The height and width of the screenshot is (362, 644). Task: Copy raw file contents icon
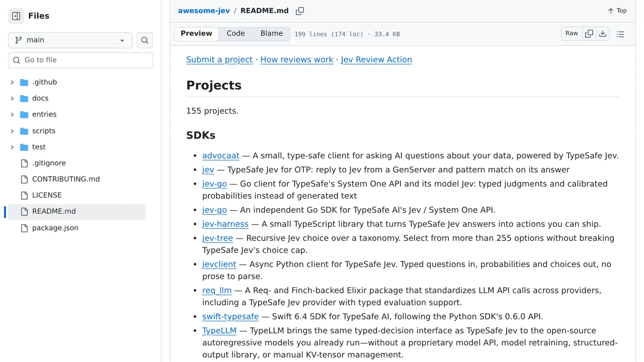click(x=589, y=34)
